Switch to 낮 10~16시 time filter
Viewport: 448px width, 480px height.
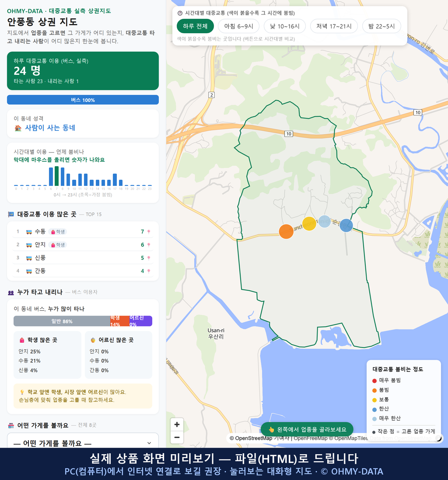285,26
